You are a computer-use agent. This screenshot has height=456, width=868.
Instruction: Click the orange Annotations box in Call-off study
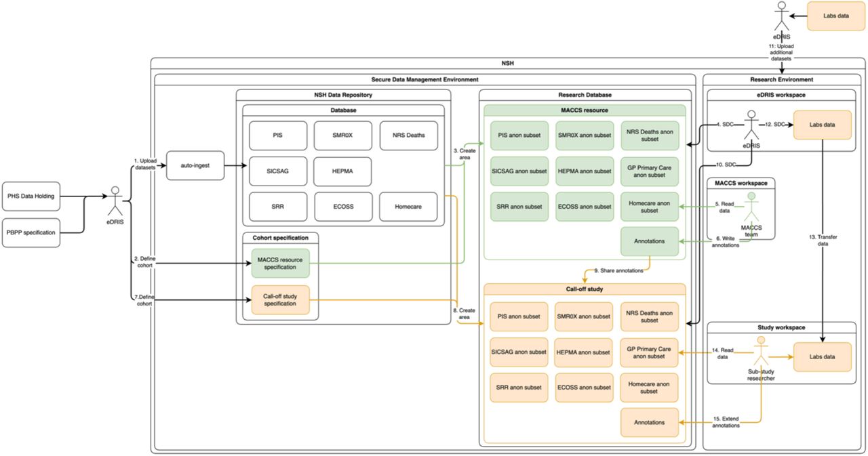click(649, 422)
